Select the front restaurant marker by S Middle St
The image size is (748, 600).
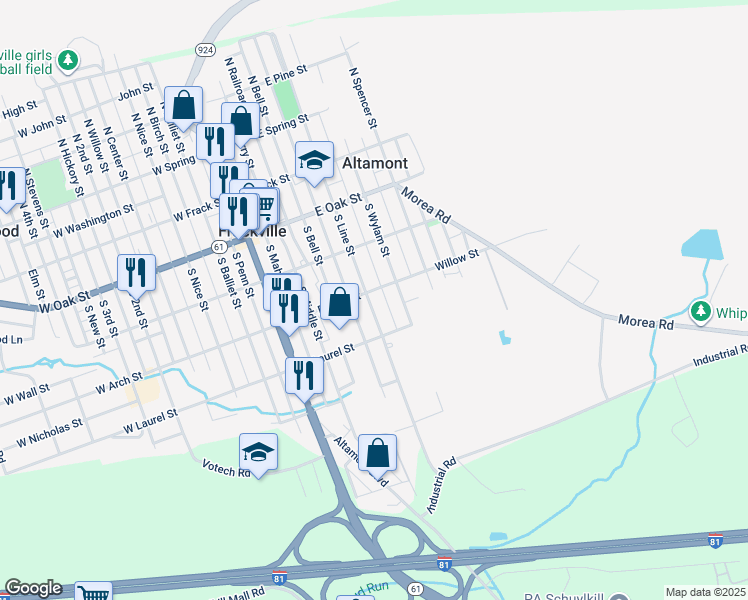coord(290,311)
